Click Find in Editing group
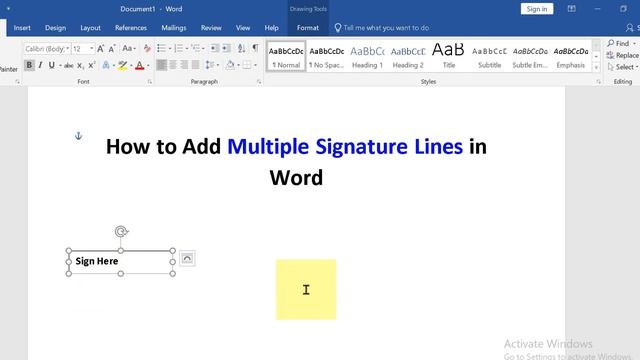The image size is (640, 360). 618,43
